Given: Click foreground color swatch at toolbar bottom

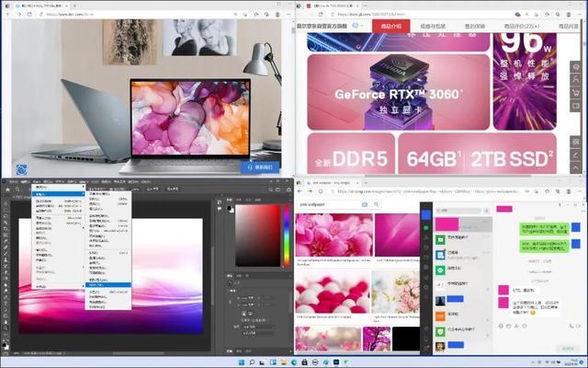Looking at the screenshot, I should [4, 344].
